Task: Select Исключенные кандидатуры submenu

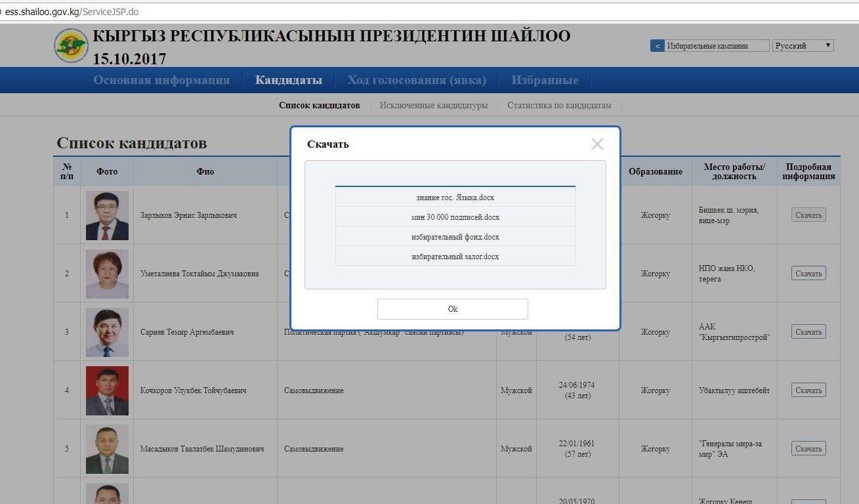Action: tap(433, 105)
